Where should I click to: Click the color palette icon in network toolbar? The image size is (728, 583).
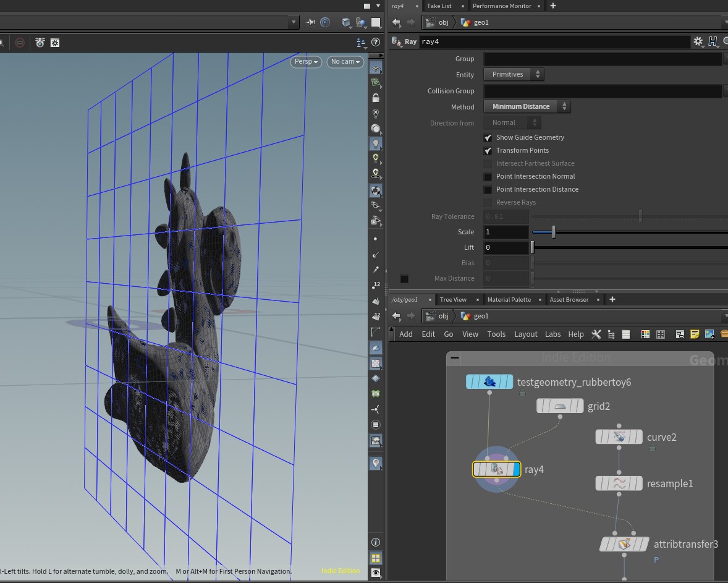tap(645, 334)
